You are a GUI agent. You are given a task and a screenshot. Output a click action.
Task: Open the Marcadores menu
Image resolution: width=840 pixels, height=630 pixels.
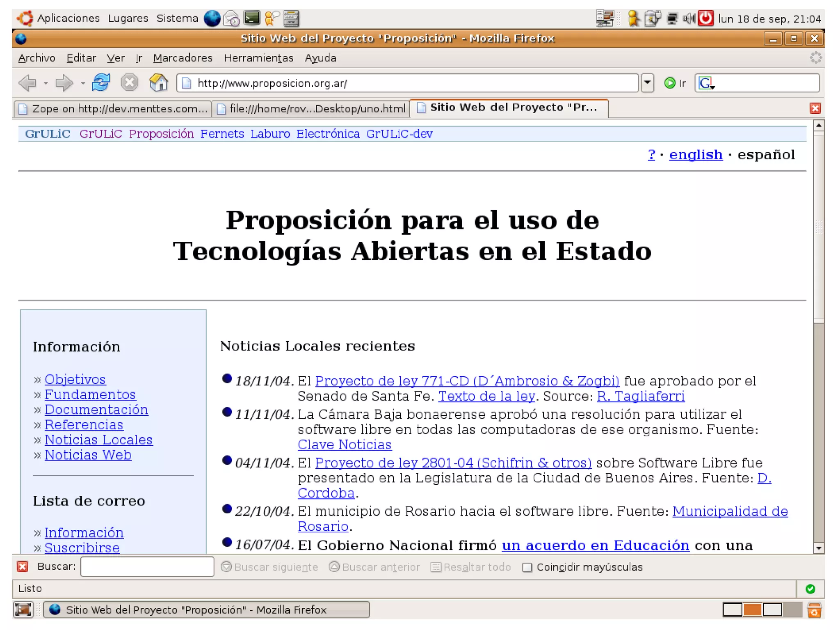click(x=183, y=58)
